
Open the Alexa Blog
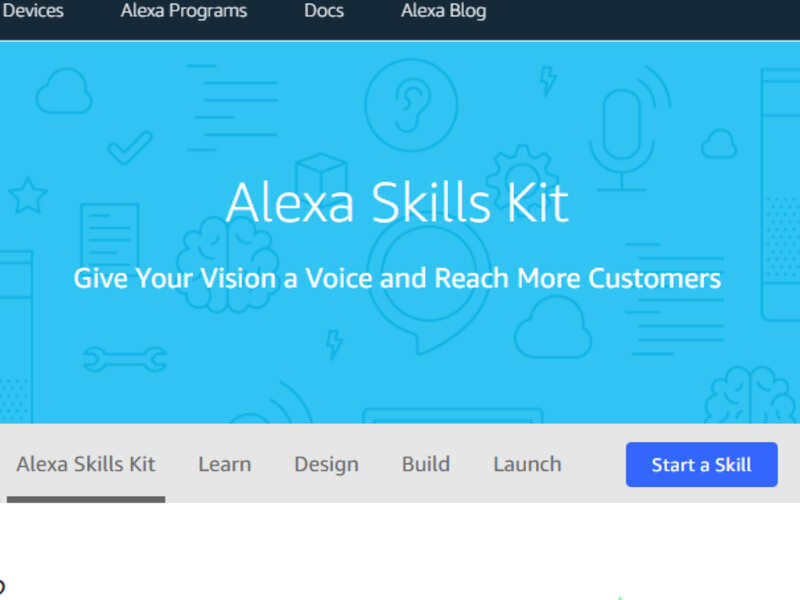[443, 11]
